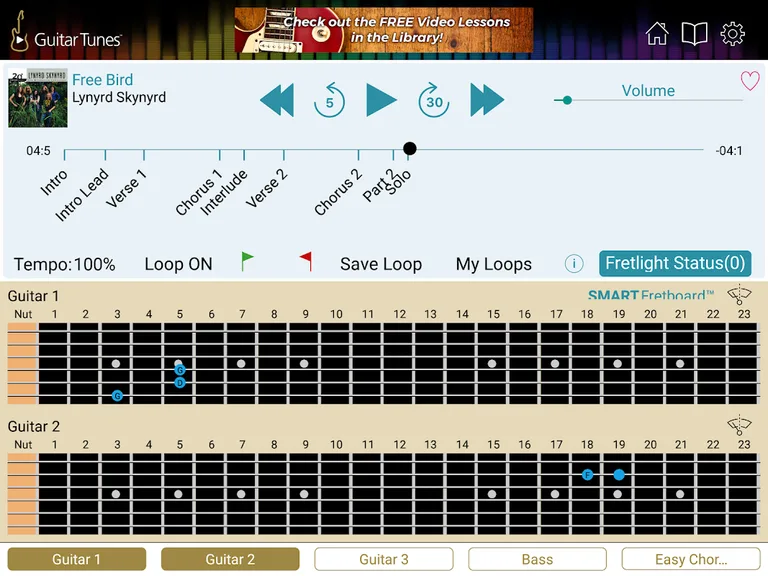Skip to next section with fast-forward icon
The image size is (768, 576).
point(486,100)
